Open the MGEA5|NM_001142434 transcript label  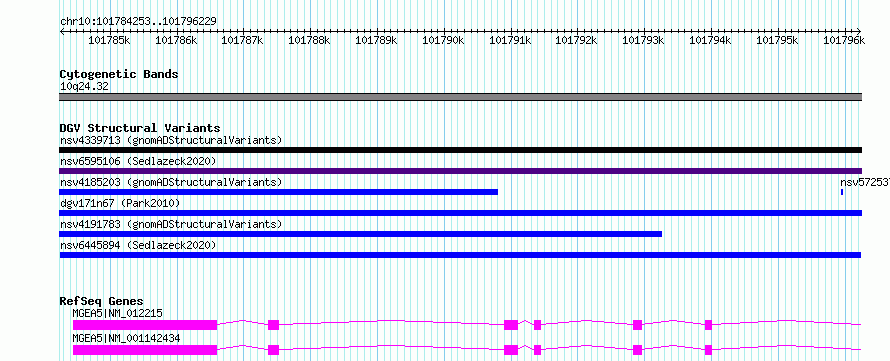coord(126,338)
